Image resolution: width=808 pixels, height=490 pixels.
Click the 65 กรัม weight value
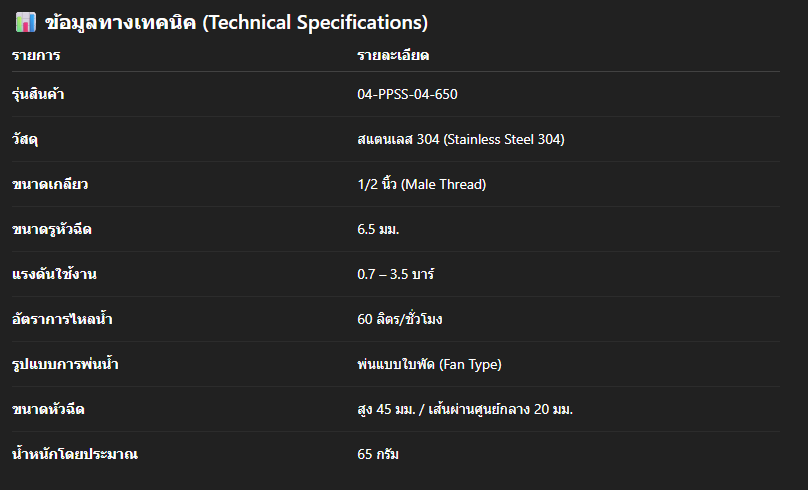[378, 454]
